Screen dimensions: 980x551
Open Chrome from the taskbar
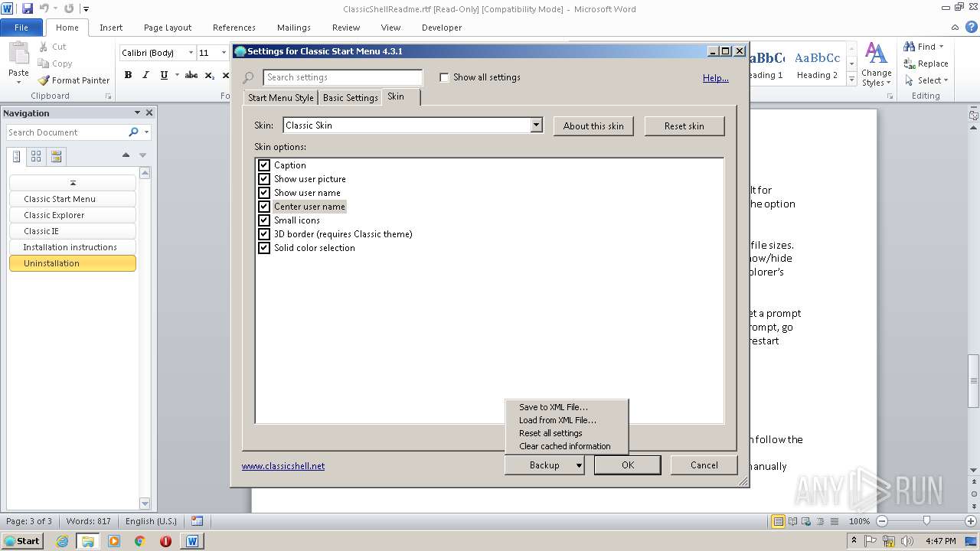(x=140, y=541)
